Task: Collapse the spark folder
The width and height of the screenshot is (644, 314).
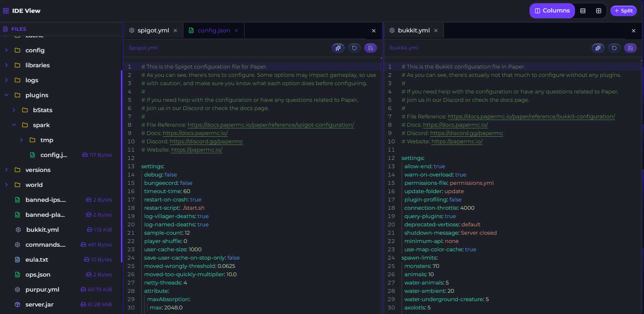Action: [14, 125]
